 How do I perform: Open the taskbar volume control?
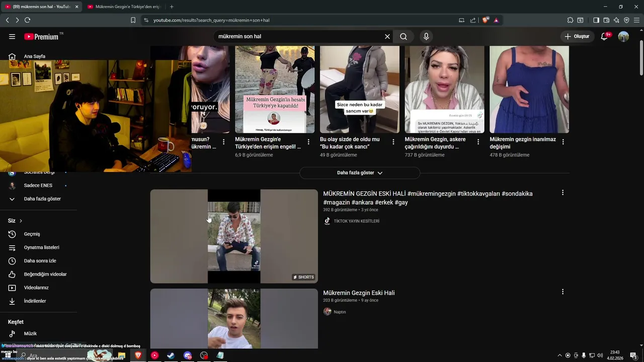coord(600,355)
